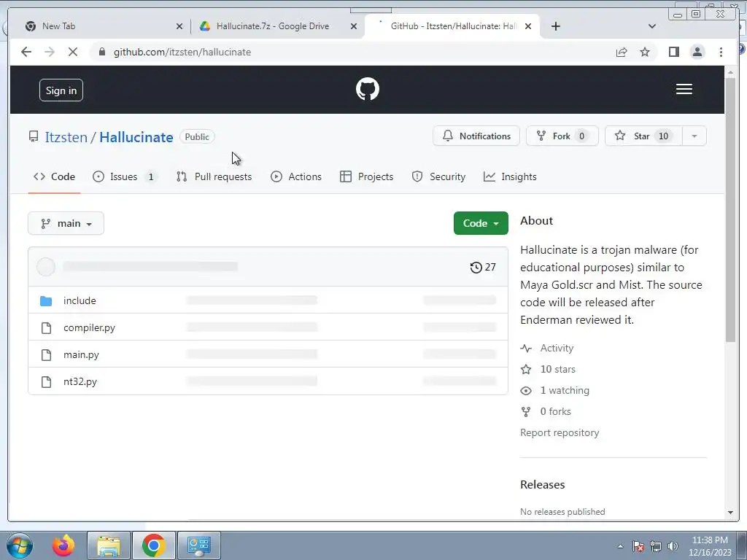Switch to Chrome taskbar icon
The image size is (747, 560).
153,545
